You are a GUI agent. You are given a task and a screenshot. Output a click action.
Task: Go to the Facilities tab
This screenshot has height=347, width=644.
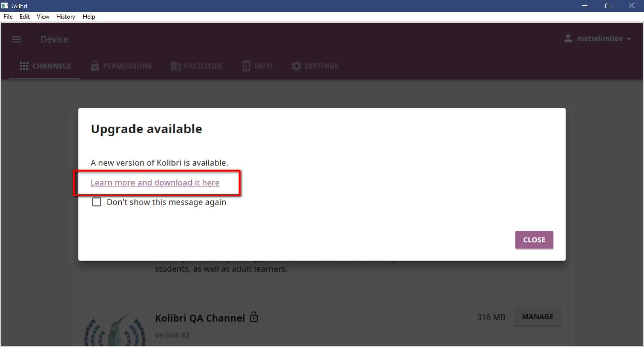[x=196, y=66]
